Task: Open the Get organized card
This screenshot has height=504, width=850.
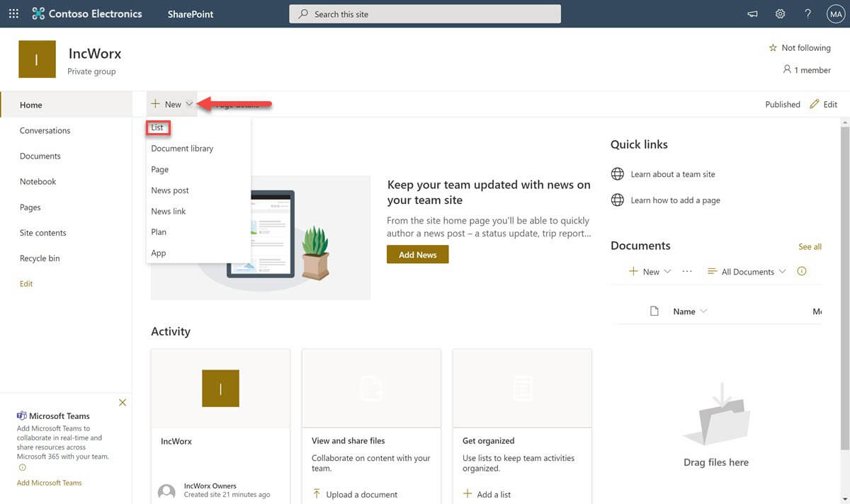Action: click(x=522, y=425)
